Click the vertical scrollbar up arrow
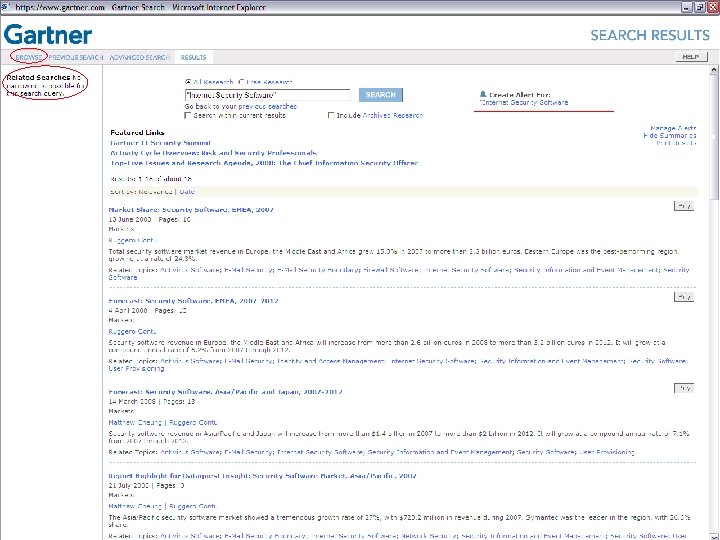Image resolution: width=720 pixels, height=540 pixels. coord(714,70)
